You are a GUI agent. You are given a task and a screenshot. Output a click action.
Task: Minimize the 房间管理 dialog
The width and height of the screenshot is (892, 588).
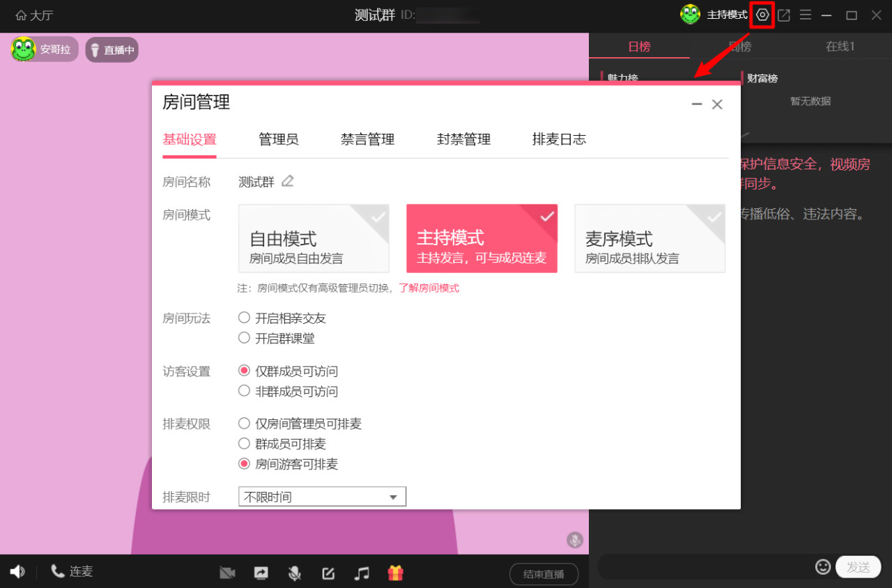coord(696,105)
